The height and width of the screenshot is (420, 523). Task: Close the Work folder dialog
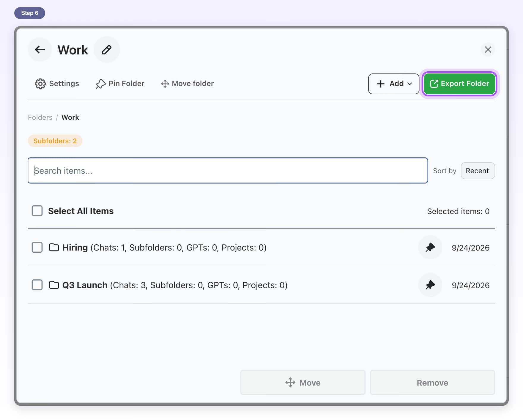tap(488, 50)
